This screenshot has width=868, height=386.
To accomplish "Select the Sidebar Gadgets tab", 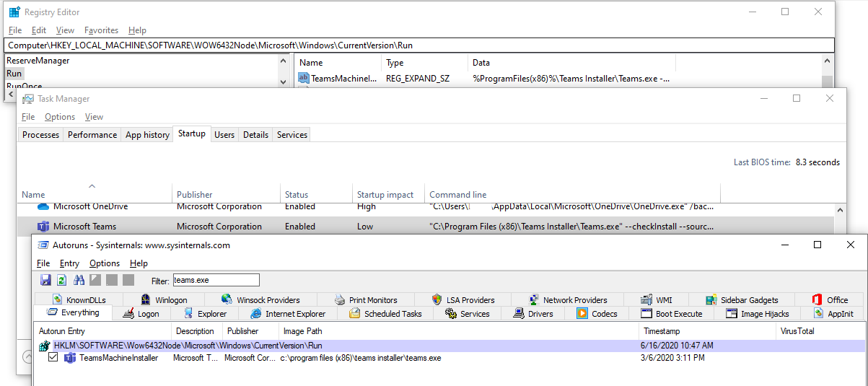I will point(742,299).
